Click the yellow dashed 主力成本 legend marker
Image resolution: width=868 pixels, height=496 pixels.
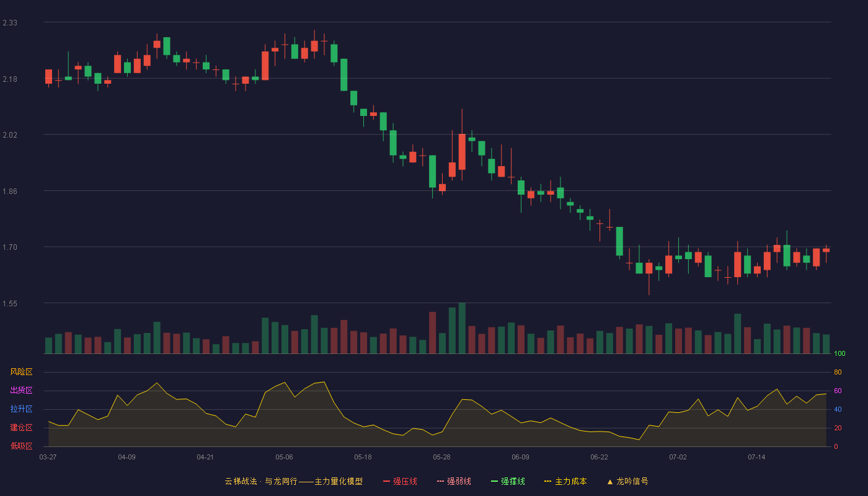tap(548, 482)
